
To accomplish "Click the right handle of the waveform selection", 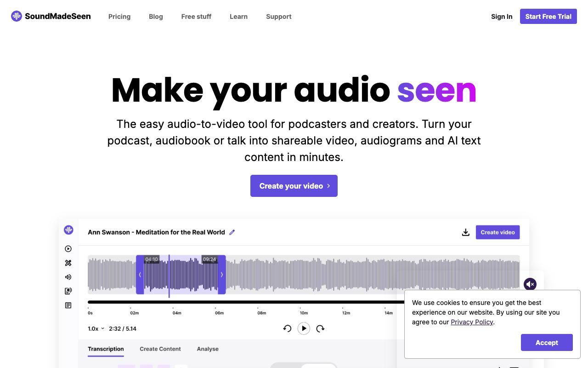I will (222, 275).
